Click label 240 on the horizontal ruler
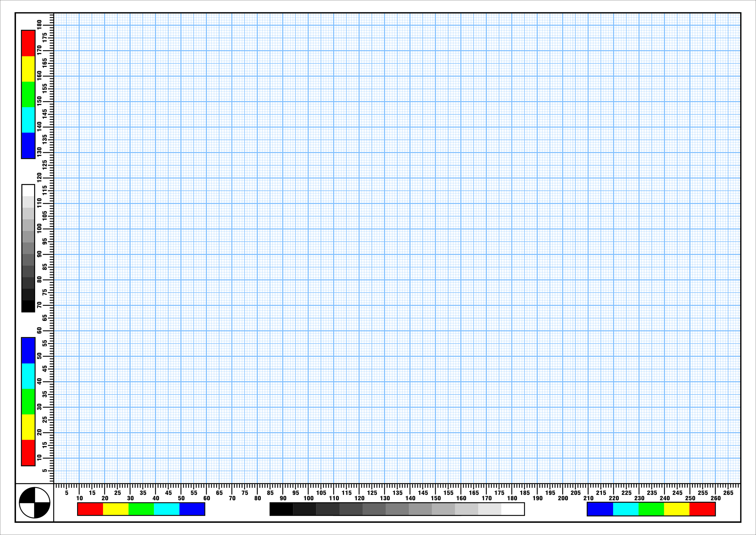756x535 pixels. [x=664, y=498]
